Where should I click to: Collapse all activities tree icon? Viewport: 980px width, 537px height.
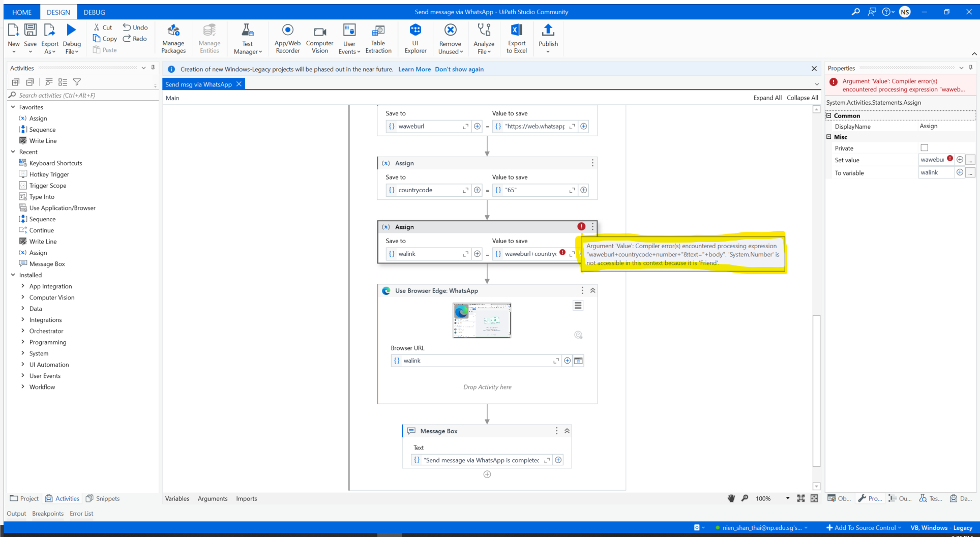[x=30, y=82]
